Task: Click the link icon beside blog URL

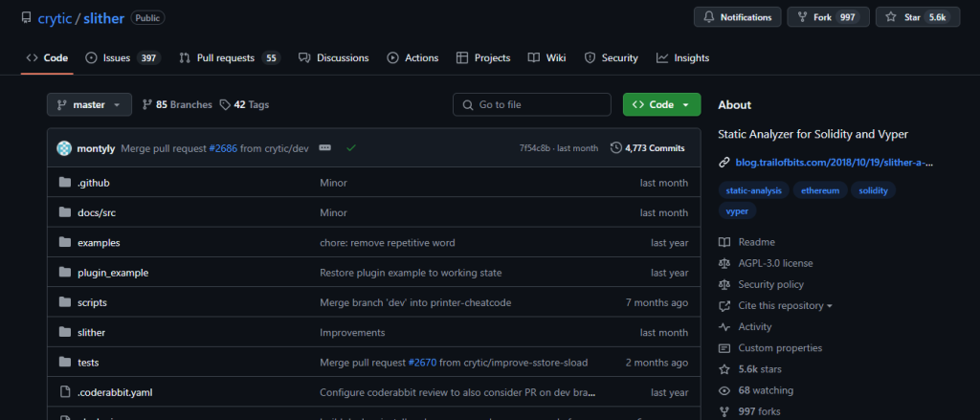Action: coord(724,163)
